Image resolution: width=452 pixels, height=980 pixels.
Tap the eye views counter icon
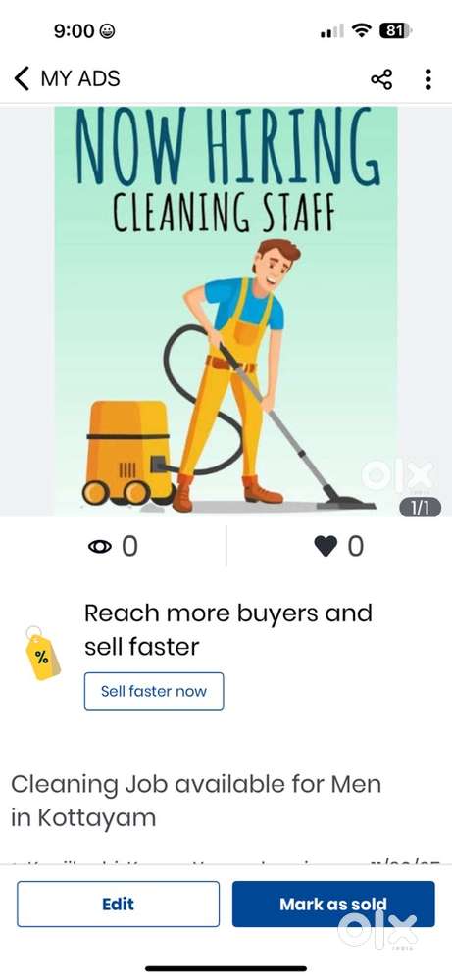pos(100,546)
